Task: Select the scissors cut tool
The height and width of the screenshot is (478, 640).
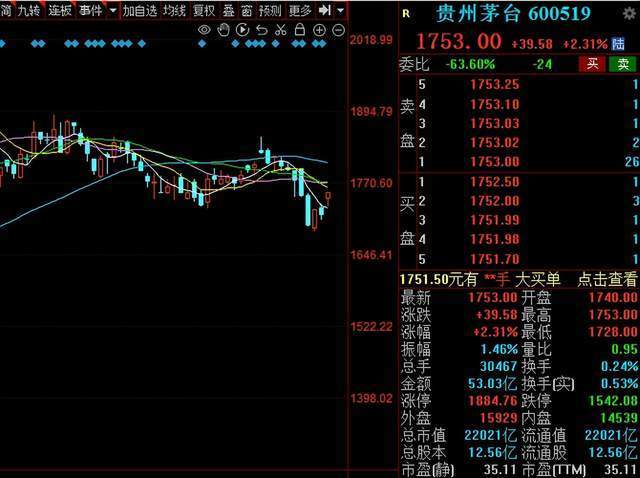Action: pyautogui.click(x=281, y=30)
